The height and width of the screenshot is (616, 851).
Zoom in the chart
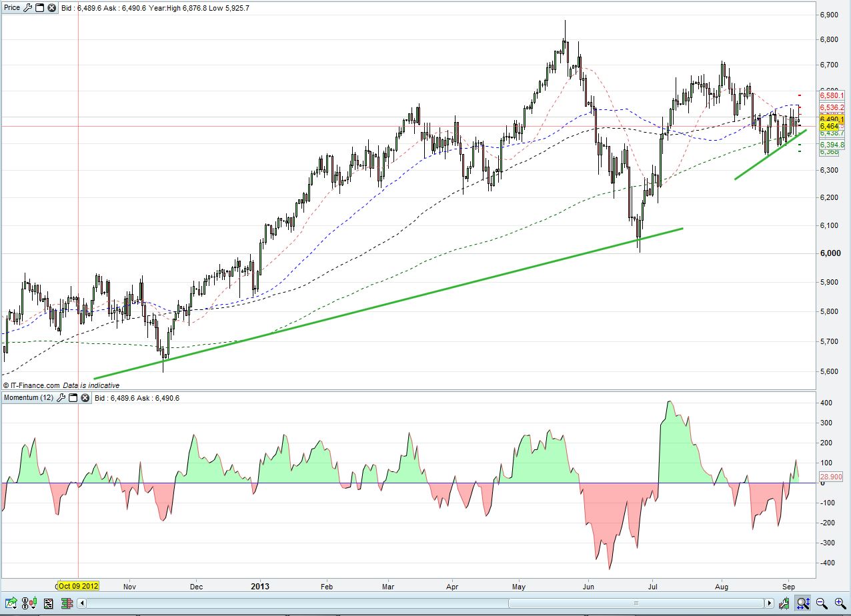838,603
